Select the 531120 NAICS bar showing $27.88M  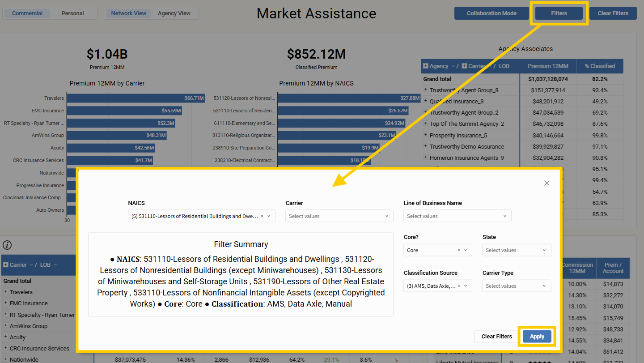(349, 98)
